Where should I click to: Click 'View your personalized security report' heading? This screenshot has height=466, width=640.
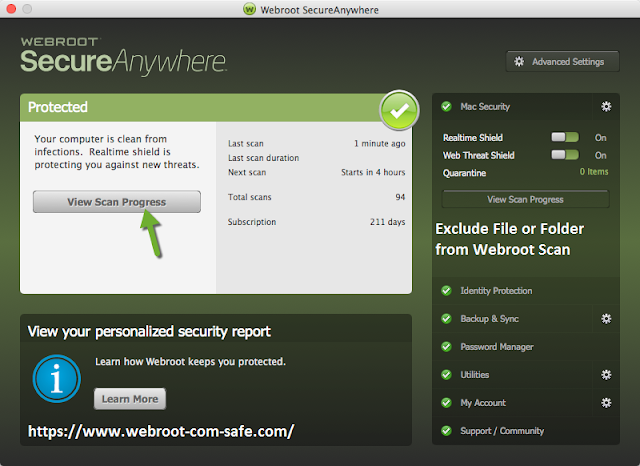click(x=149, y=331)
